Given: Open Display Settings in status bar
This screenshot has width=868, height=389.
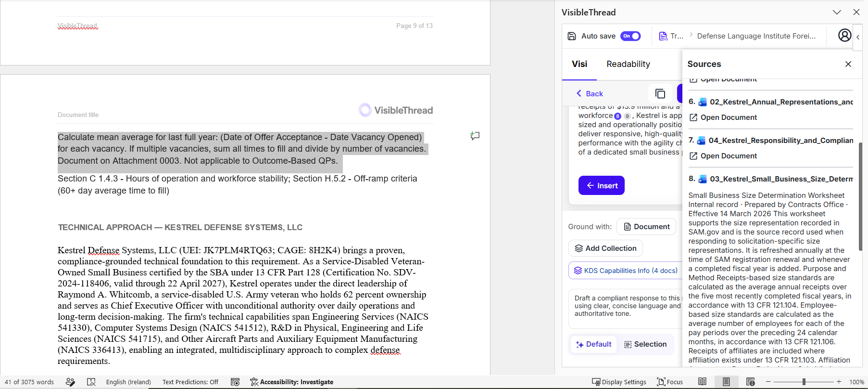Looking at the screenshot, I should (619, 382).
